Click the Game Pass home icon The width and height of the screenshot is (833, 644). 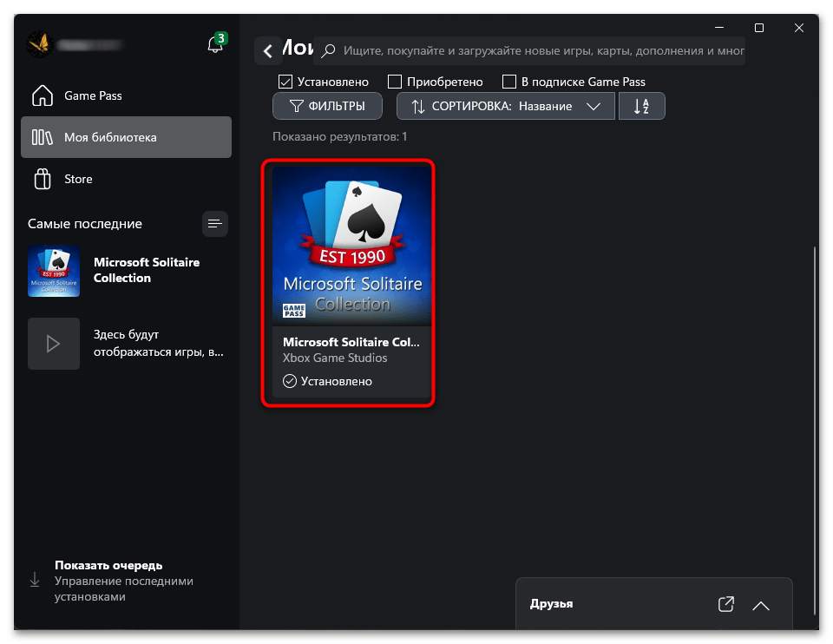43,95
